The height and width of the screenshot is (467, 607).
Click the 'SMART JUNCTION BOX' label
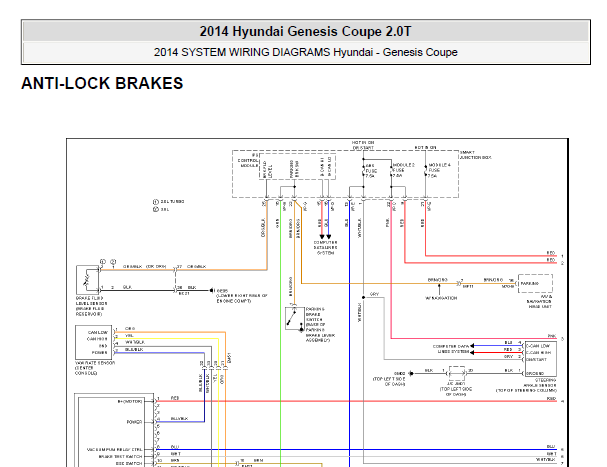click(475, 155)
